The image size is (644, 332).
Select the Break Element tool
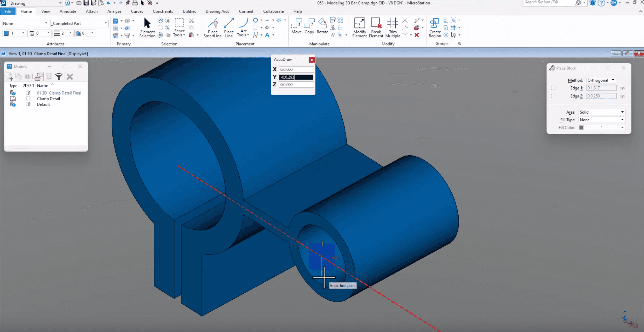(376, 28)
